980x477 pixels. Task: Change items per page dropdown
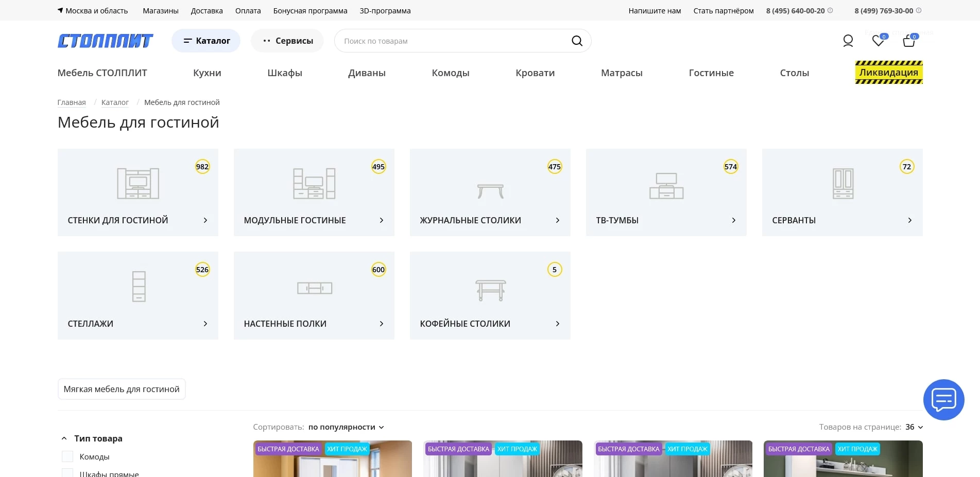(x=914, y=427)
